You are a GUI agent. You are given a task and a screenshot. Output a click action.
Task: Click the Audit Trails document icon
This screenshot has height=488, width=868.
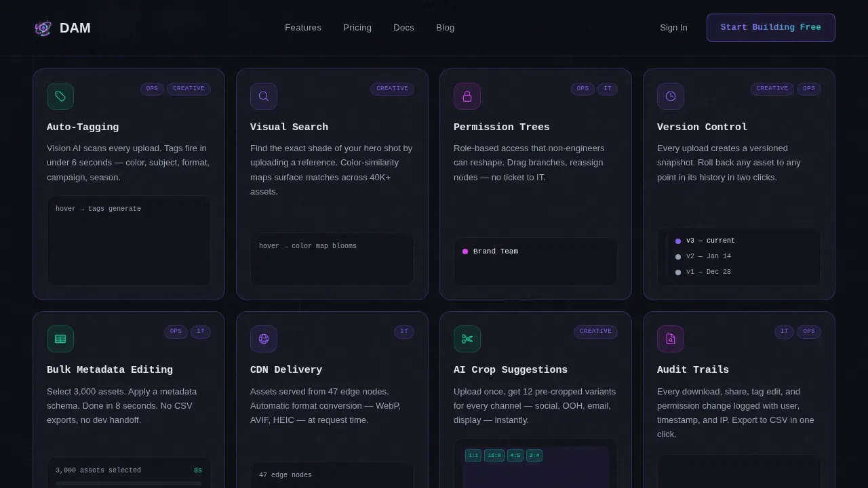coord(671,339)
